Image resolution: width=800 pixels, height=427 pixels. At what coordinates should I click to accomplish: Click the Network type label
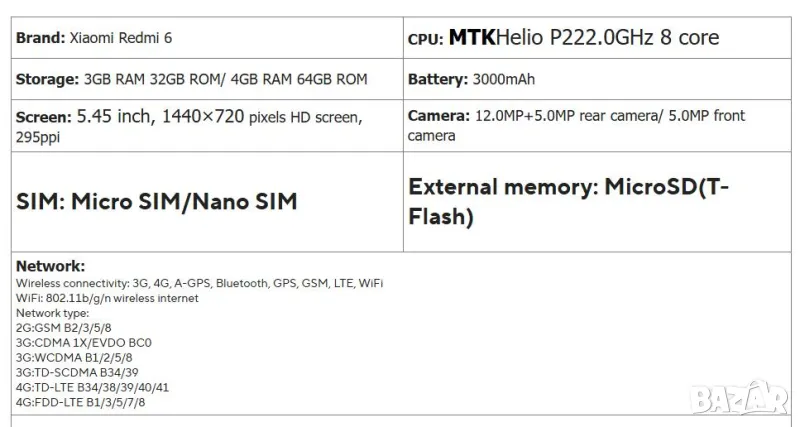click(52, 313)
